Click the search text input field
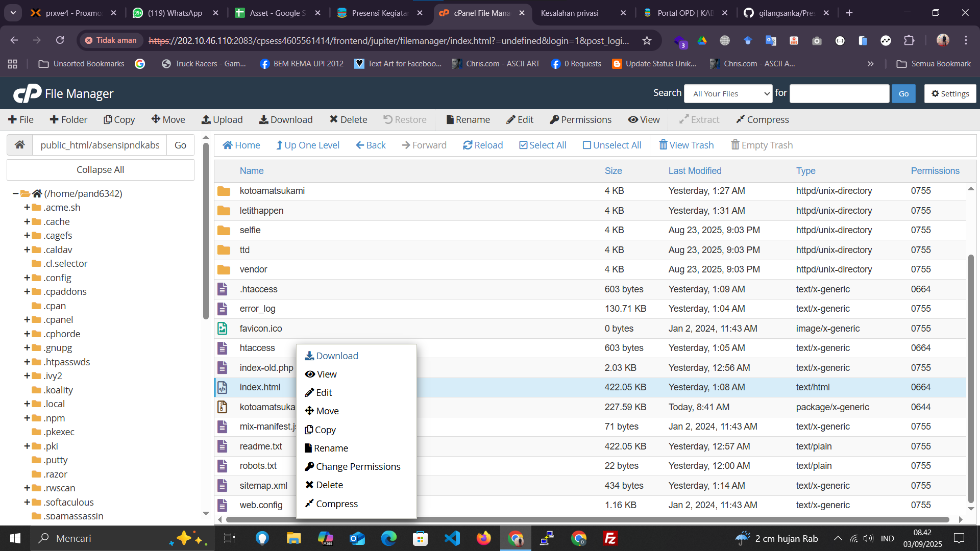This screenshot has height=551, width=980. (839, 93)
